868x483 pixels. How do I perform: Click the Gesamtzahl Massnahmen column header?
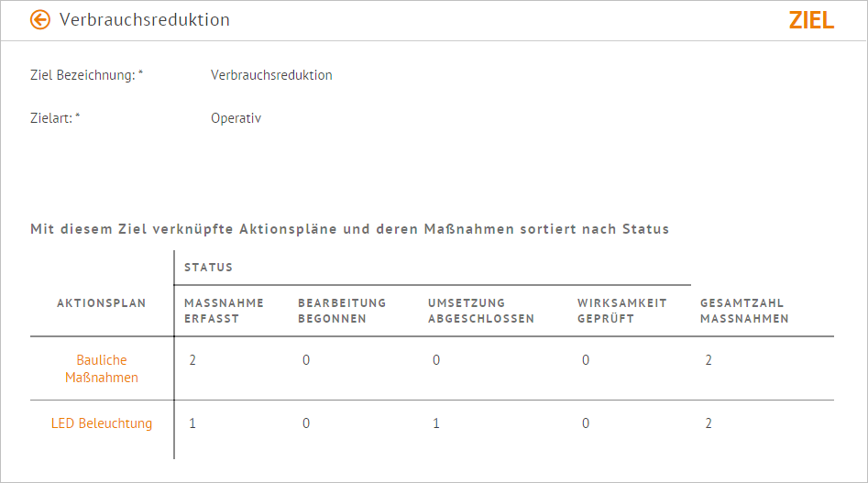point(744,311)
